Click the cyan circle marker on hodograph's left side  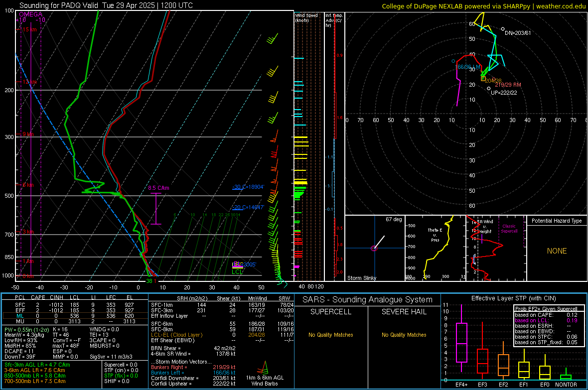pos(453,61)
